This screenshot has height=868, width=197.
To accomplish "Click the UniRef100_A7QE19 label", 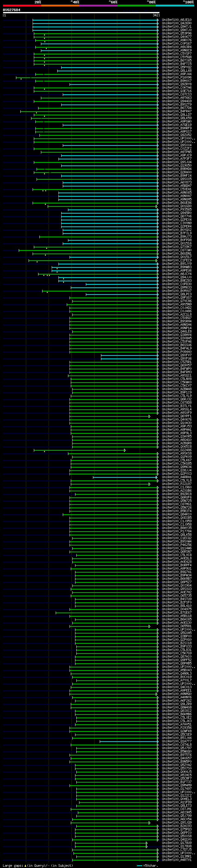I will [177, 125].
